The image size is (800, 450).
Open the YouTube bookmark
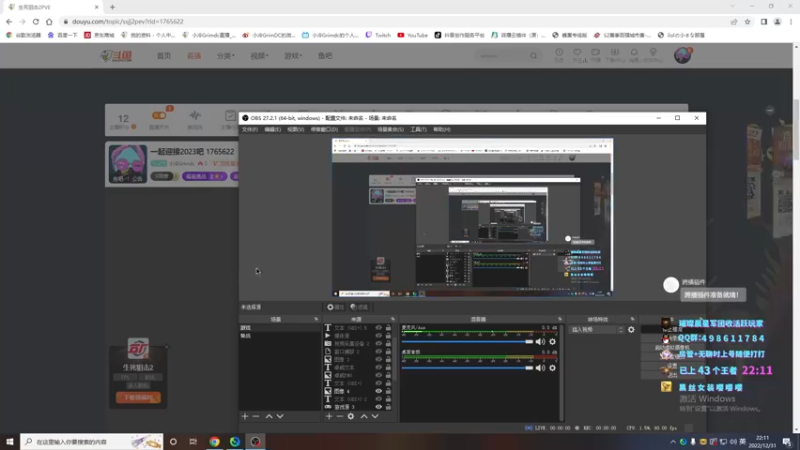click(x=412, y=35)
